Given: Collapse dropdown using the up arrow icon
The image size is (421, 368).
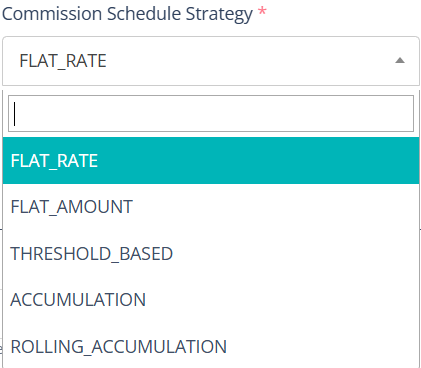Looking at the screenshot, I should coord(400,61).
